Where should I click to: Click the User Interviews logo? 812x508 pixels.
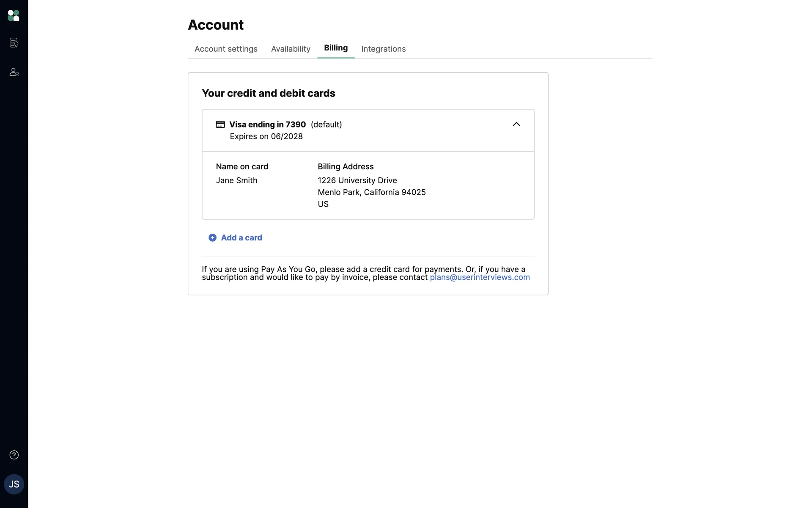point(14,16)
